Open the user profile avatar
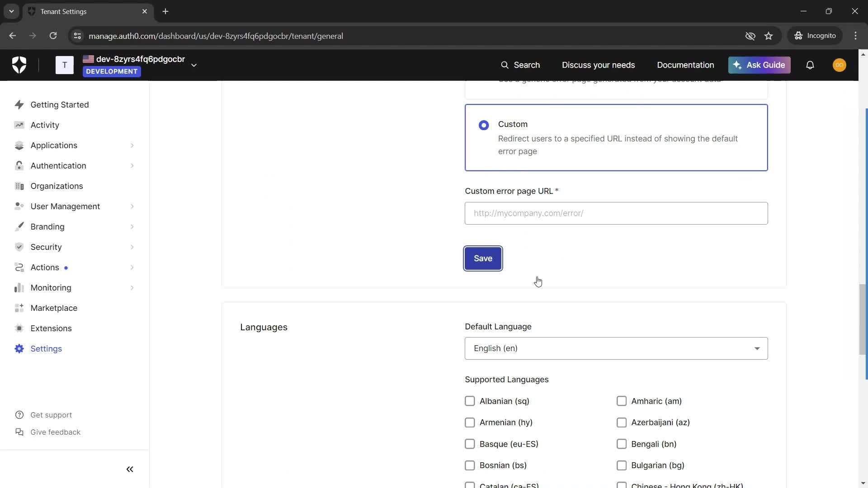 [x=840, y=65]
